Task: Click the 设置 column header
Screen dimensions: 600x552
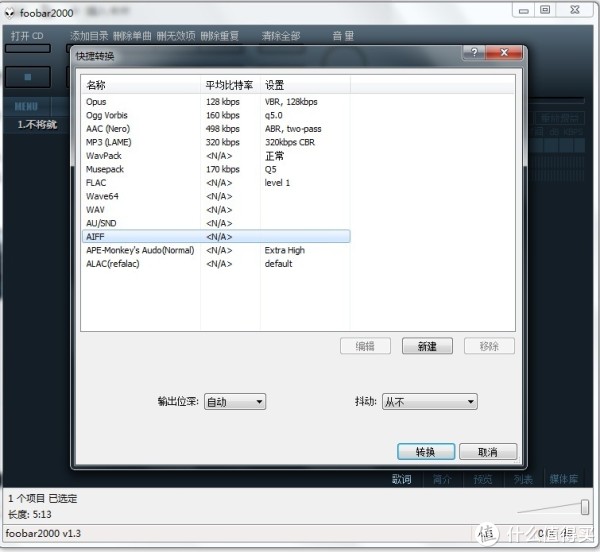Action: (305, 85)
